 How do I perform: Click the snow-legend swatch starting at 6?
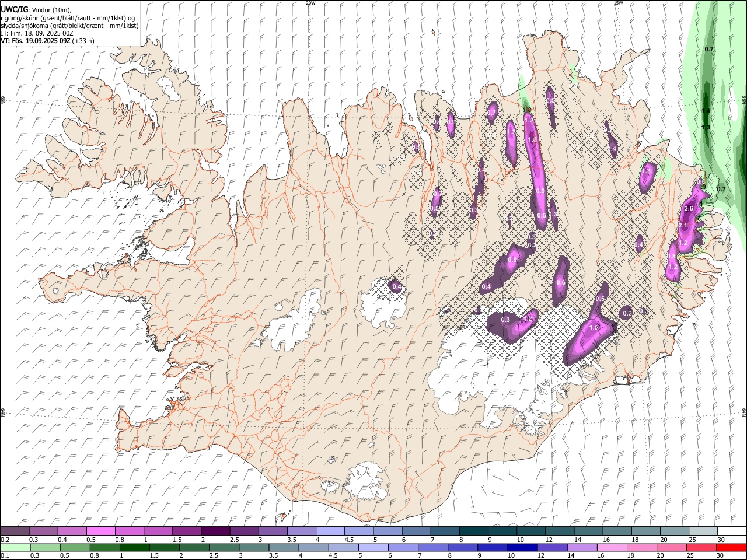[x=416, y=531]
